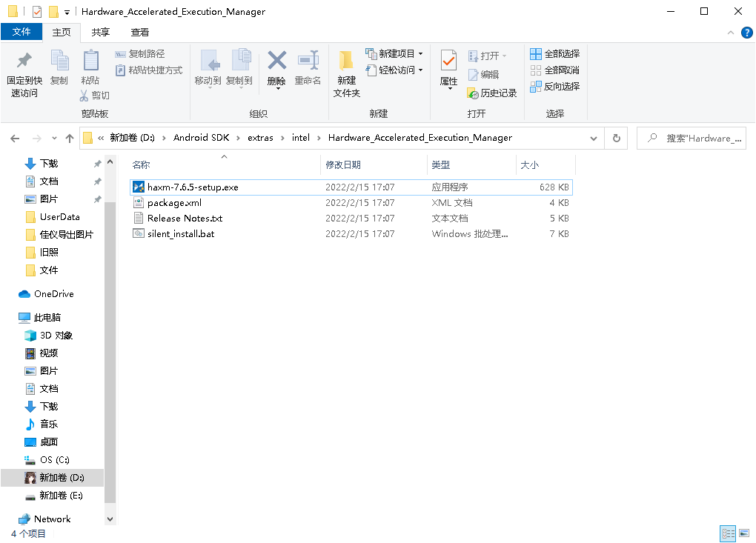Click the Forward navigation arrow
This screenshot has width=756, height=543.
[36, 139]
